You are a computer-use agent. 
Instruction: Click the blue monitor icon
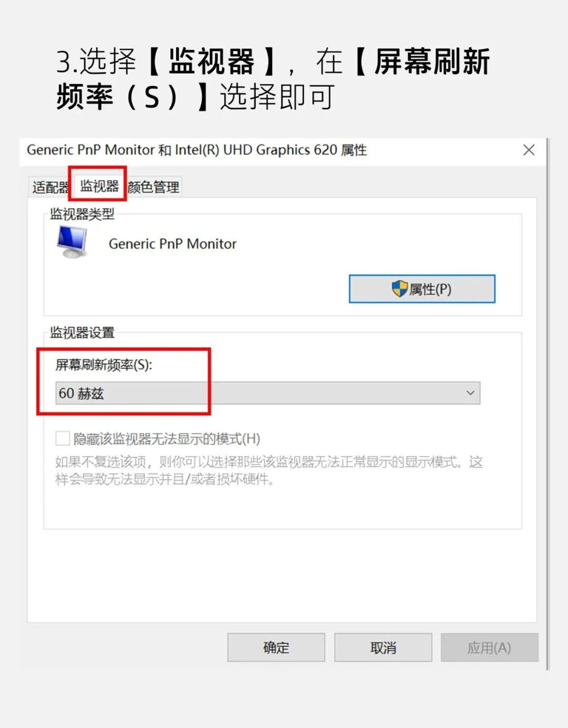pos(72,242)
